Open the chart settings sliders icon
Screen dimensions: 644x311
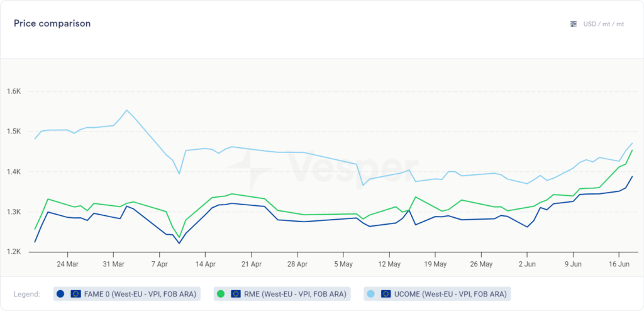pos(573,24)
